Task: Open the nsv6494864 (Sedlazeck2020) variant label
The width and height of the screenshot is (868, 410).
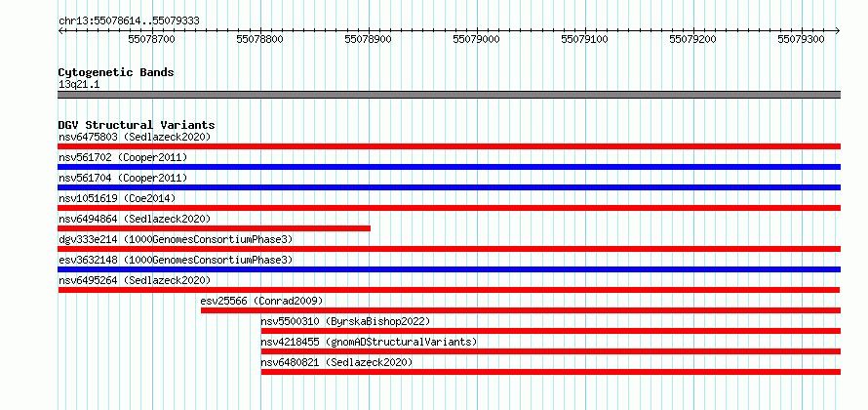Action: tap(135, 219)
